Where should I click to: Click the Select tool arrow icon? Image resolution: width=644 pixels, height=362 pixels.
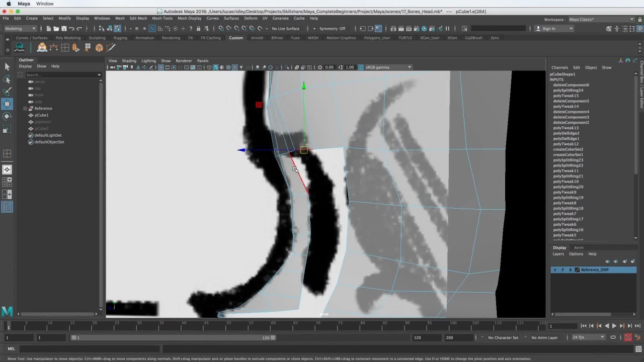(7, 67)
